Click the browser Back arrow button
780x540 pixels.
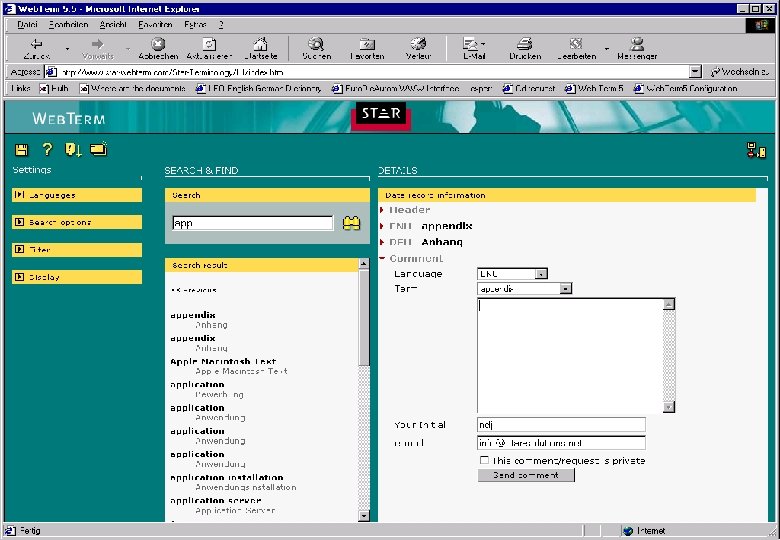pyautogui.click(x=36, y=47)
